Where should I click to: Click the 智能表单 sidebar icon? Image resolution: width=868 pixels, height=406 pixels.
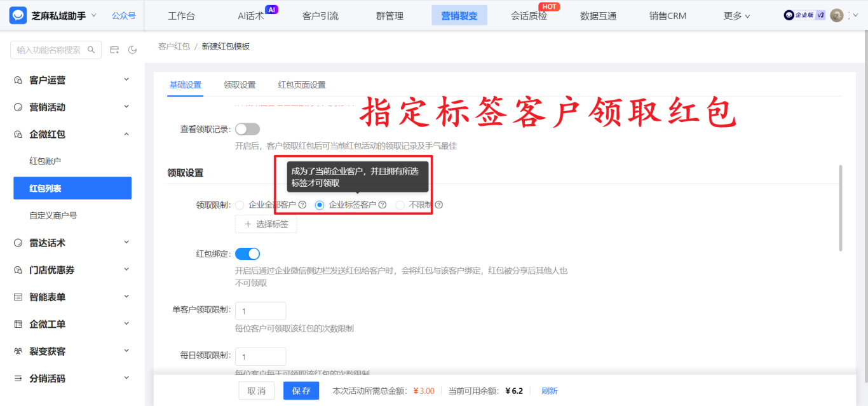click(18, 297)
